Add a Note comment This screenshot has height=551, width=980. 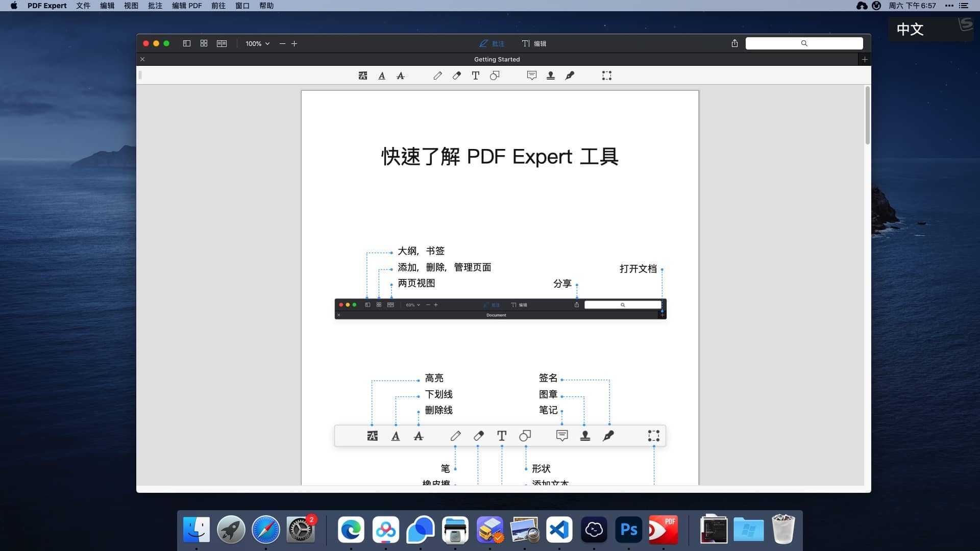coord(531,76)
